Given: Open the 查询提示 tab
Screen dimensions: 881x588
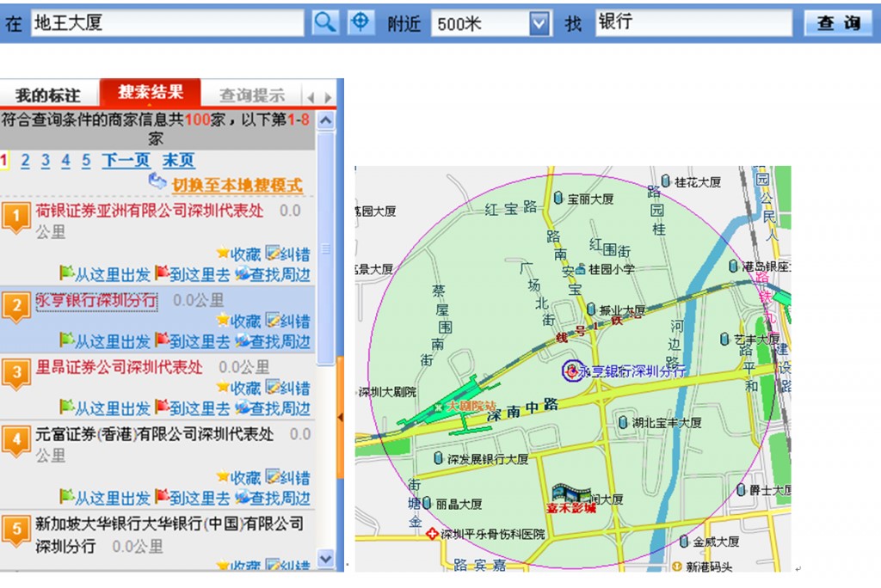Looking at the screenshot, I should tap(251, 95).
